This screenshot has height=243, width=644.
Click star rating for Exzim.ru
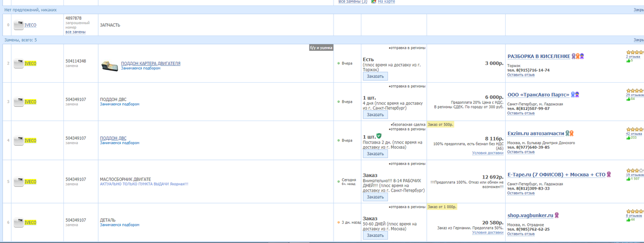[x=635, y=129]
